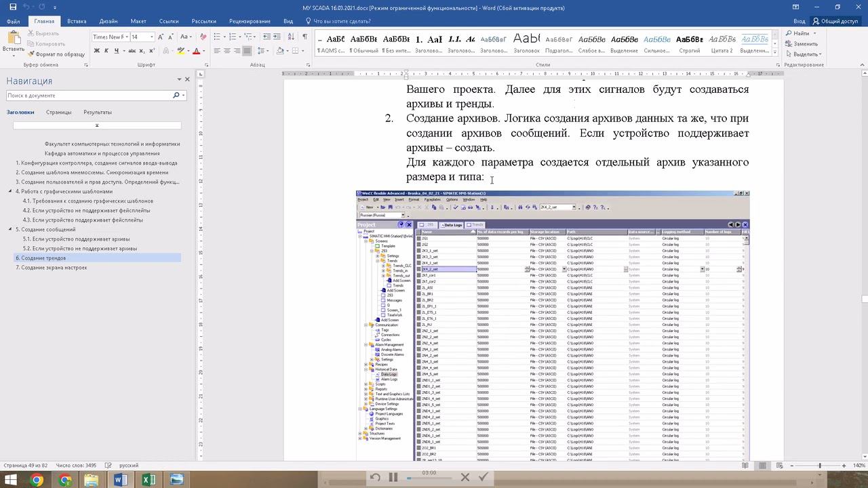
Task: Open the Change Case (Aa) dropdown
Action: coord(185,37)
